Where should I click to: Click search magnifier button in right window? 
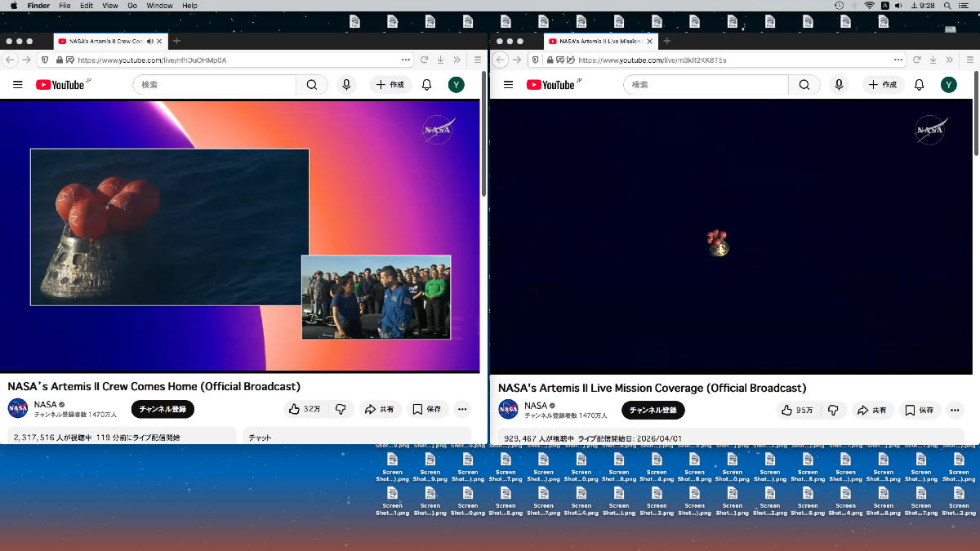[804, 85]
